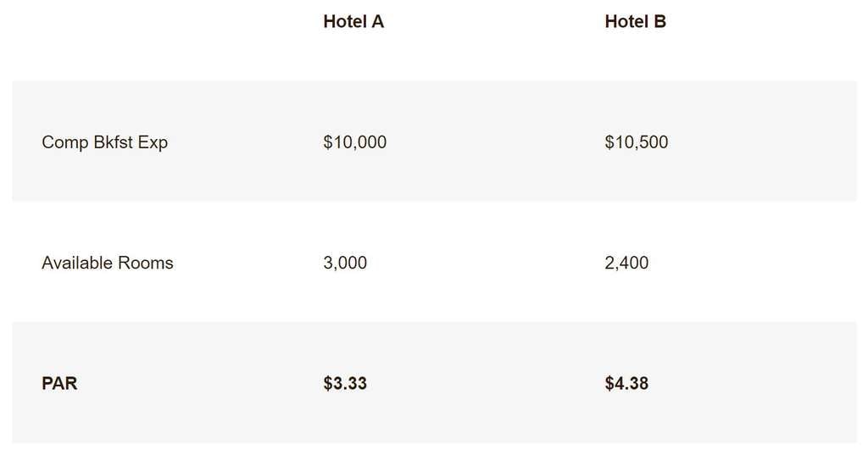Click the letter "A" in Hotel A header
This screenshot has height=455, width=868.
pyautogui.click(x=377, y=22)
